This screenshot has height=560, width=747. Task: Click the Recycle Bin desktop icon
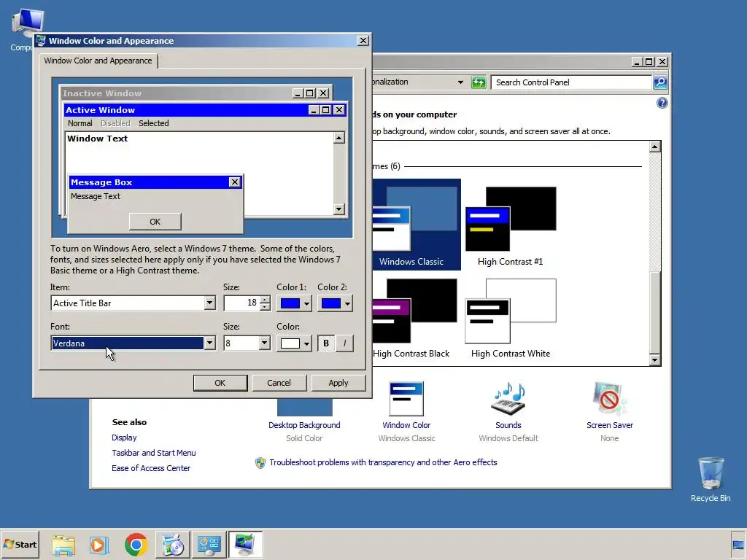tap(711, 479)
